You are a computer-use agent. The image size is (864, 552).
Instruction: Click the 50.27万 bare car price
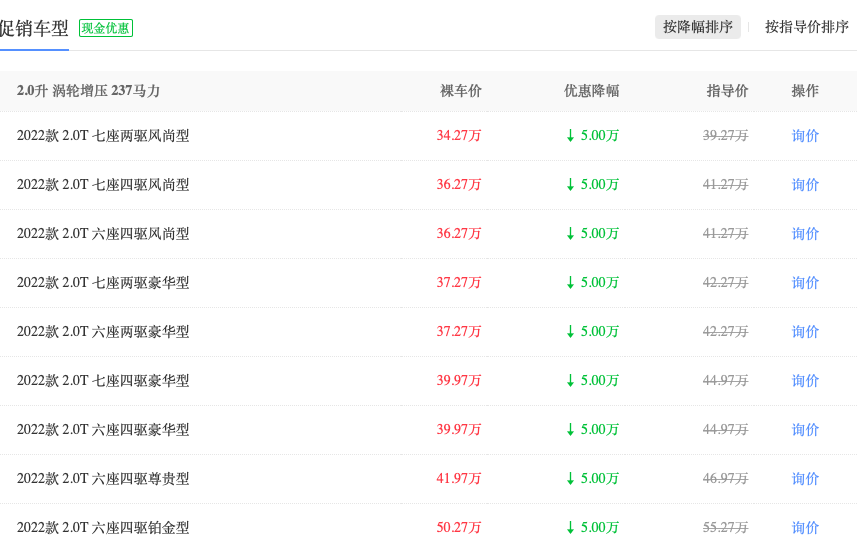coord(458,528)
